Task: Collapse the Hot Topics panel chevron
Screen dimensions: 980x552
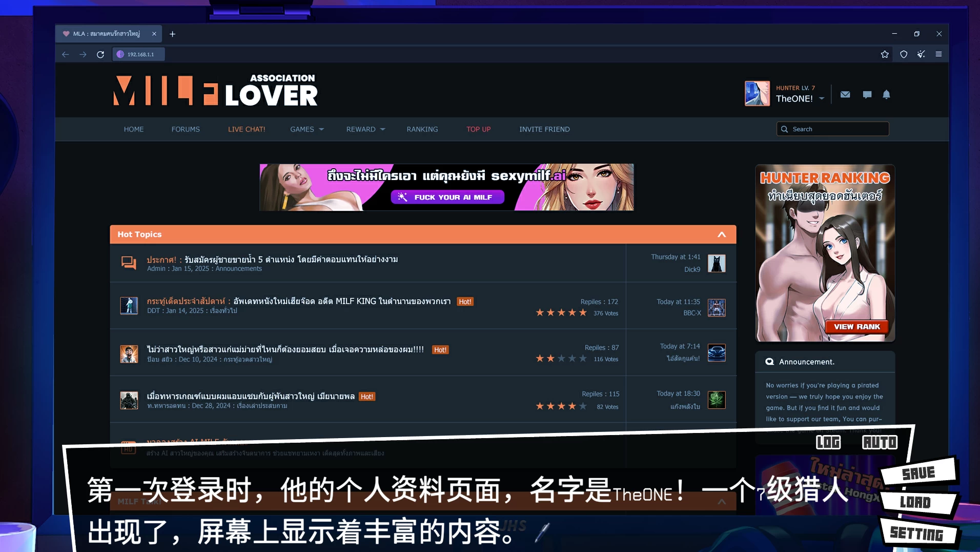Action: [722, 234]
